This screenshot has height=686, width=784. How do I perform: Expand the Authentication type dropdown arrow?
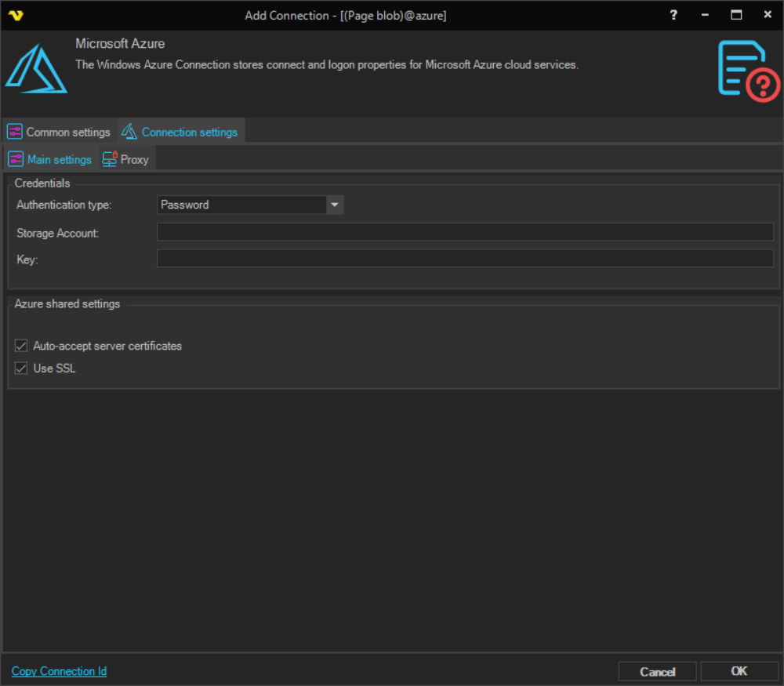pyautogui.click(x=335, y=205)
